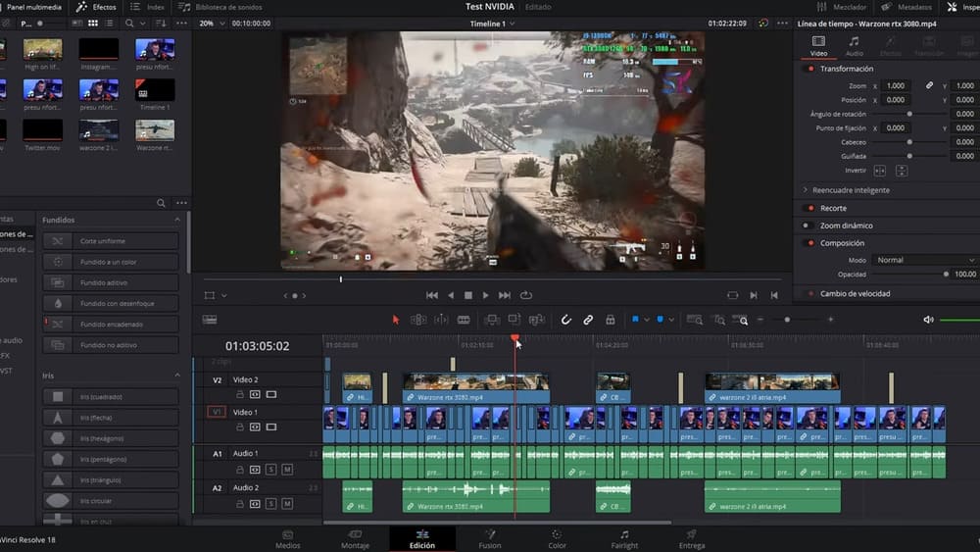Click the horizontal flip Invertir icon
Image resolution: width=980 pixels, height=552 pixels.
point(879,171)
